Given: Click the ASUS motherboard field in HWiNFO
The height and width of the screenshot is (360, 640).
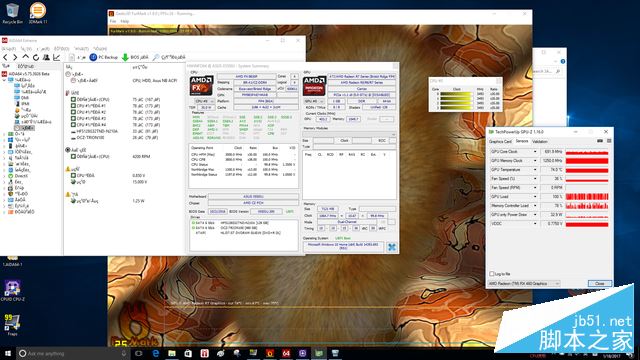Looking at the screenshot, I should point(253,197).
